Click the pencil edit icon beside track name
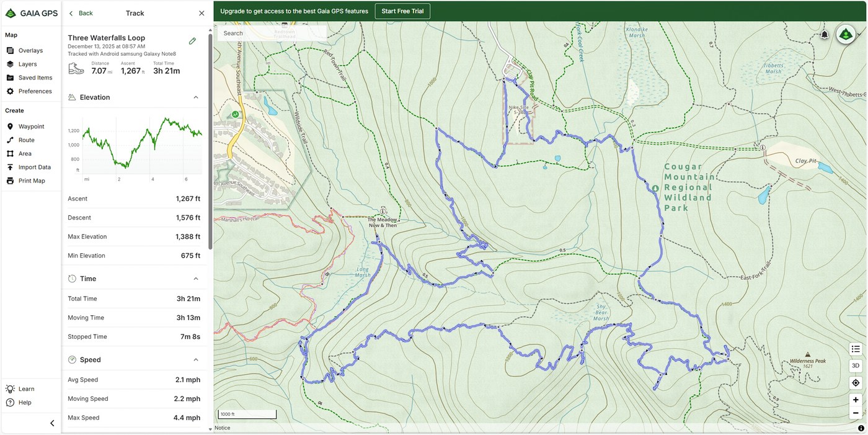Screen dimensions: 868x435 (x=192, y=41)
